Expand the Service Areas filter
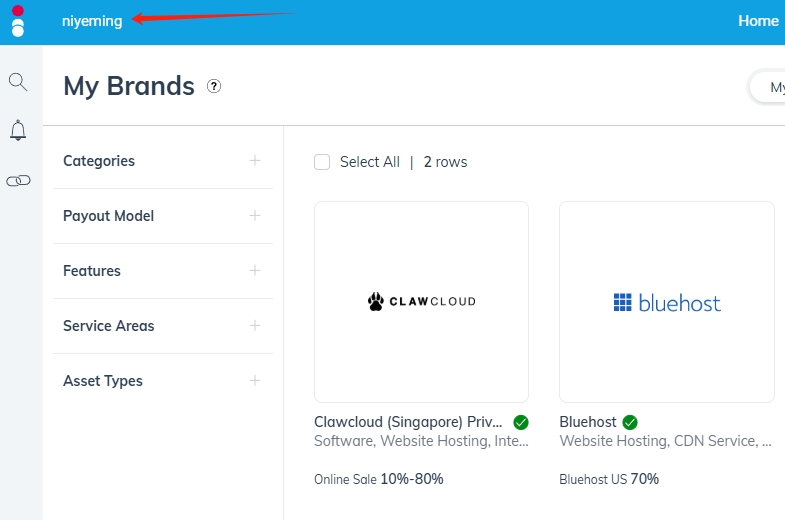The width and height of the screenshot is (785, 520). 255,326
